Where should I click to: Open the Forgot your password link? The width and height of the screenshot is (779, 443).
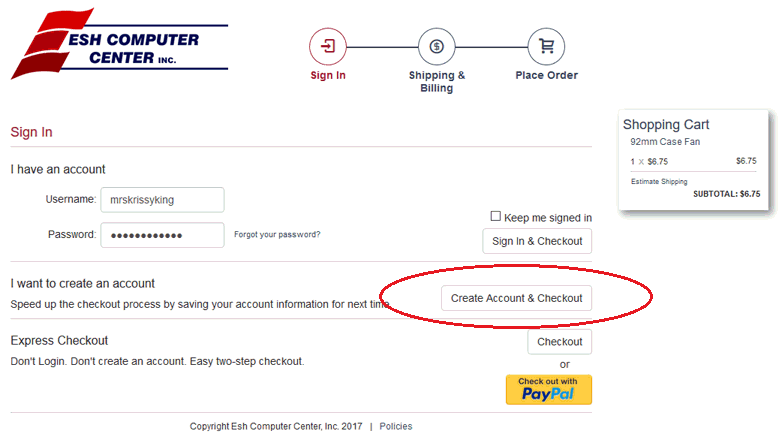pos(277,235)
